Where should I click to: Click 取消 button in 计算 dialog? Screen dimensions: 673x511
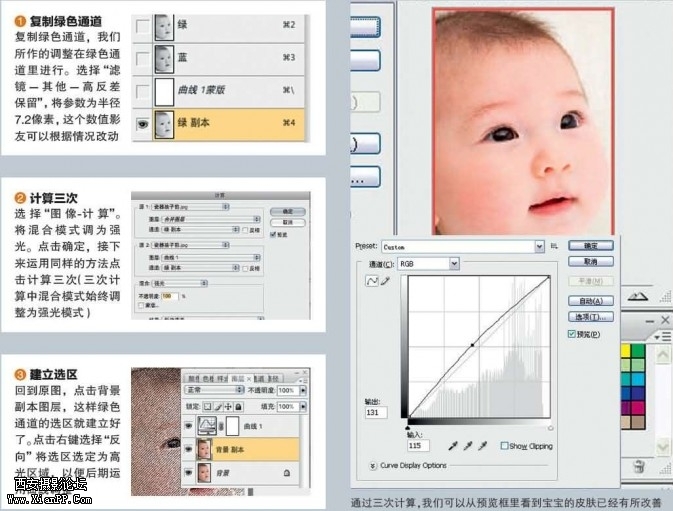288,222
